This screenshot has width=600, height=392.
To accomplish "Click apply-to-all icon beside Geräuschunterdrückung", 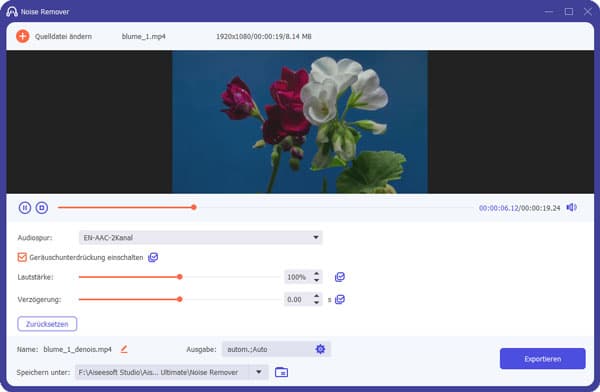I will [153, 257].
